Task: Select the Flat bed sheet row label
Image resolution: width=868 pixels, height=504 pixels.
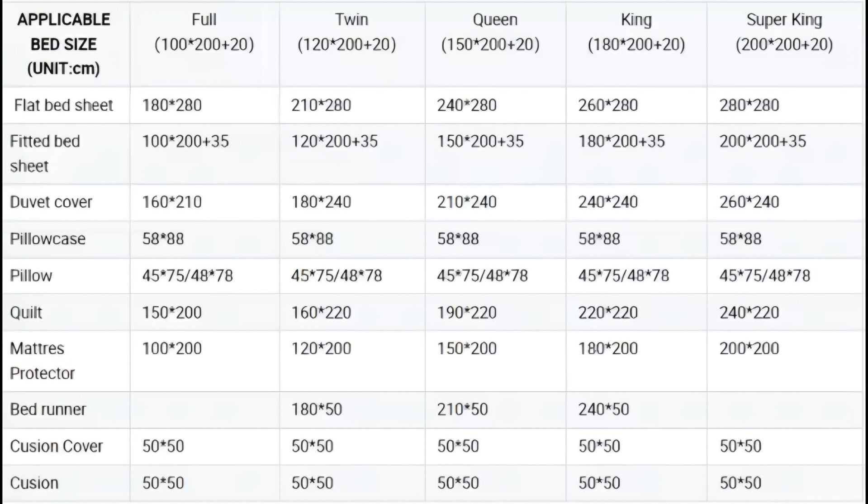Action: point(64,105)
